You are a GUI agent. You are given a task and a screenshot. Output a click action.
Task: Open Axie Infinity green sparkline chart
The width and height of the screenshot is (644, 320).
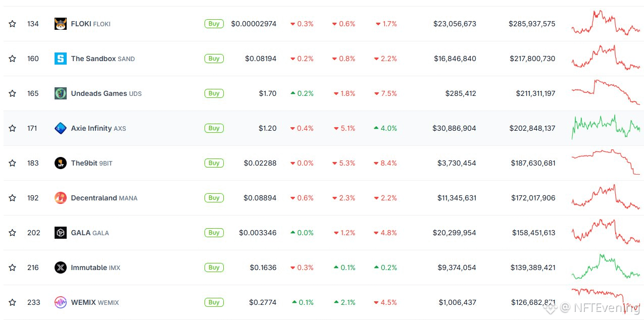point(606,127)
